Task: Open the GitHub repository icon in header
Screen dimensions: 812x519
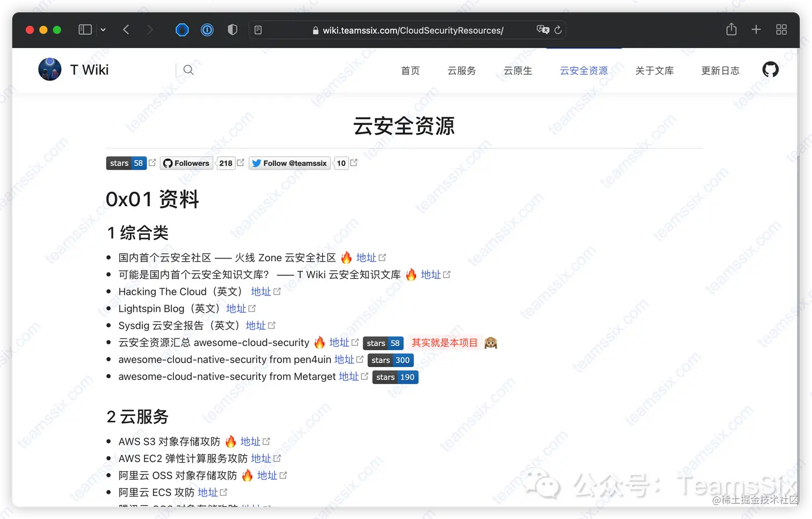Action: (x=771, y=69)
